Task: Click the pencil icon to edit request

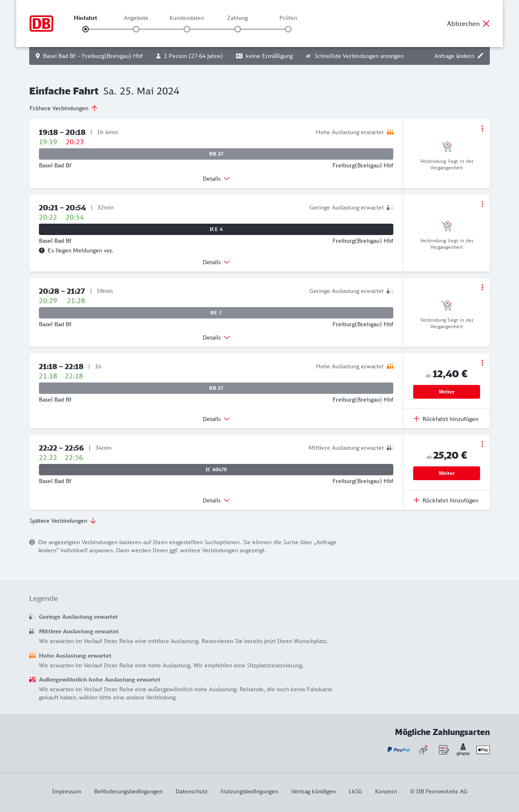Action: [x=480, y=56]
